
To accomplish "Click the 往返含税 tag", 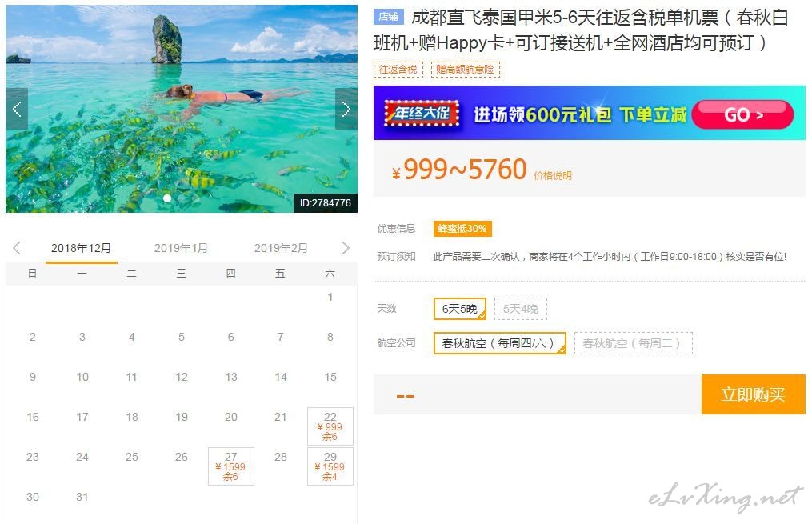I will point(398,69).
